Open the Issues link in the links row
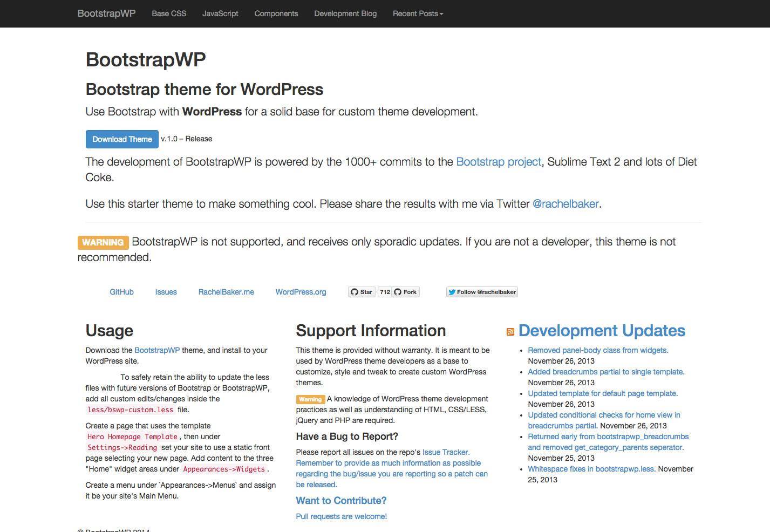The width and height of the screenshot is (770, 532). 166,292
